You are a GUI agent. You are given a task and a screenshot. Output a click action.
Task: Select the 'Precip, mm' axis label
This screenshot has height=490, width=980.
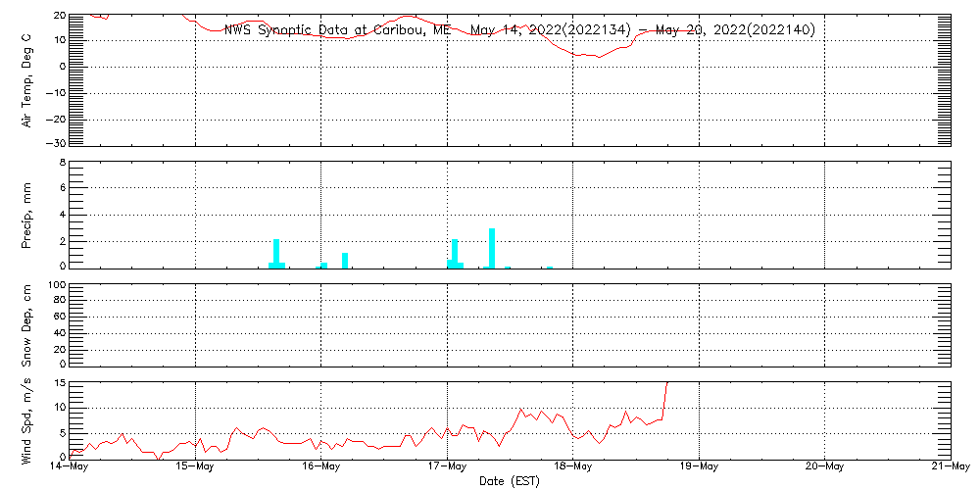[26, 214]
